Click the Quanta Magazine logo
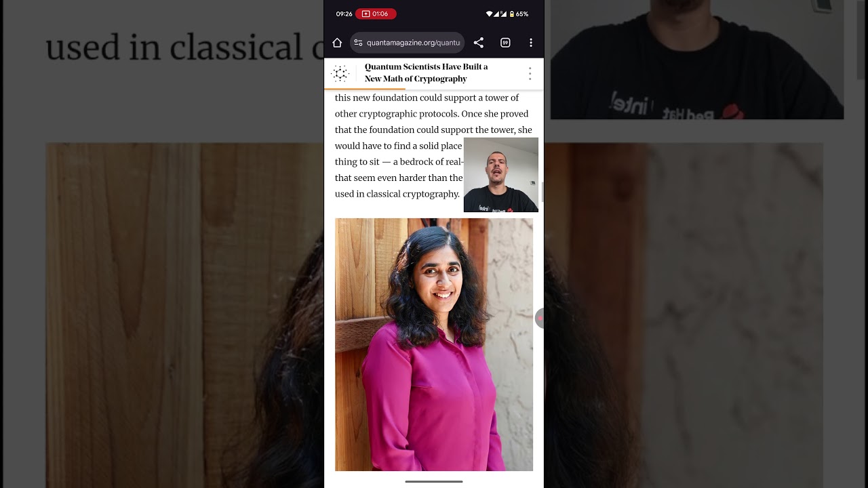This screenshot has width=868, height=488. (340, 73)
